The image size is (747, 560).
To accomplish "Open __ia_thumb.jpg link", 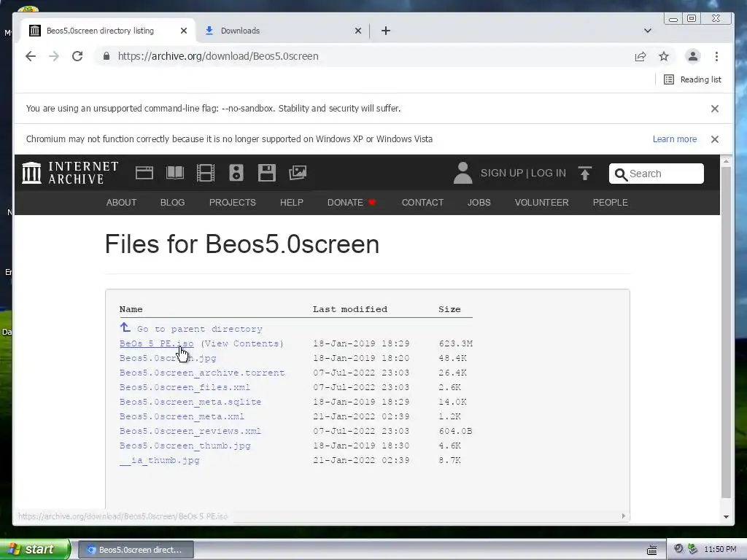I will (160, 461).
